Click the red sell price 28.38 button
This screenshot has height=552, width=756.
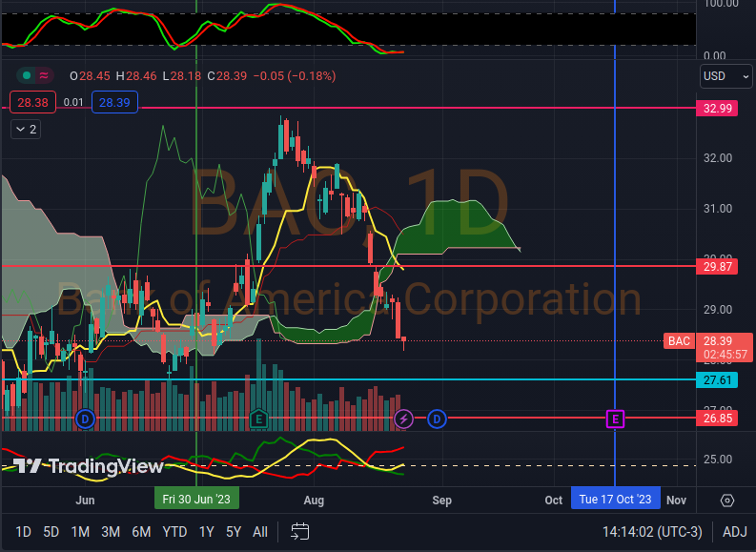click(x=32, y=102)
